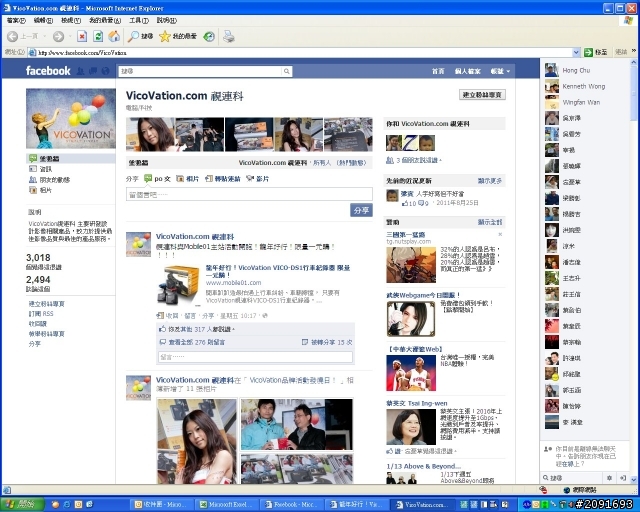Switch to the Facebook - Microsoft taskbar window
640x512 pixels.
(292, 505)
